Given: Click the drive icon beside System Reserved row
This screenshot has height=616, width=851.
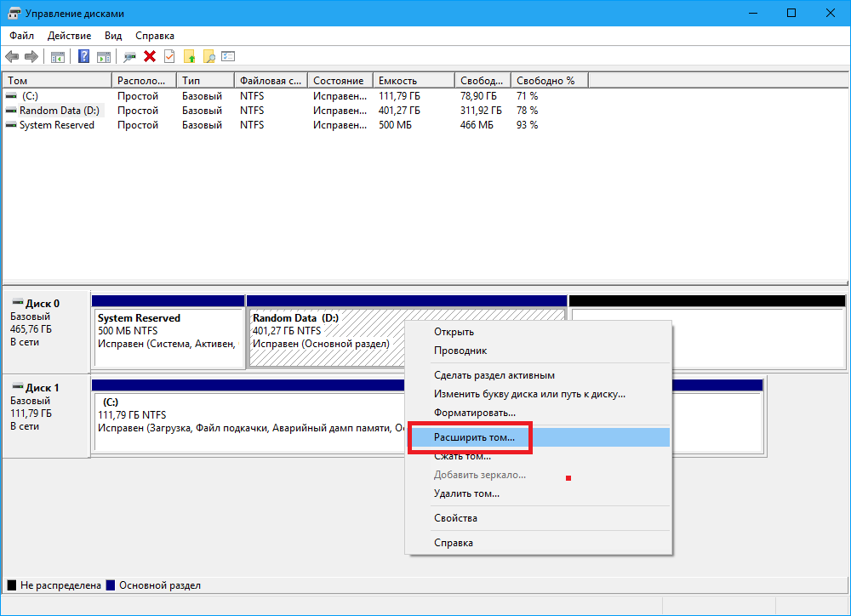Looking at the screenshot, I should coord(11,125).
